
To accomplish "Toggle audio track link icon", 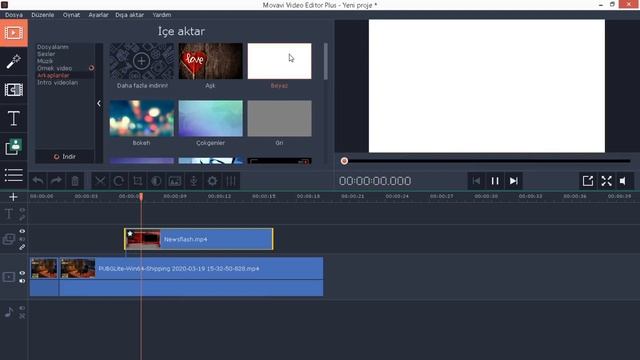I will pyautogui.click(x=22, y=316).
